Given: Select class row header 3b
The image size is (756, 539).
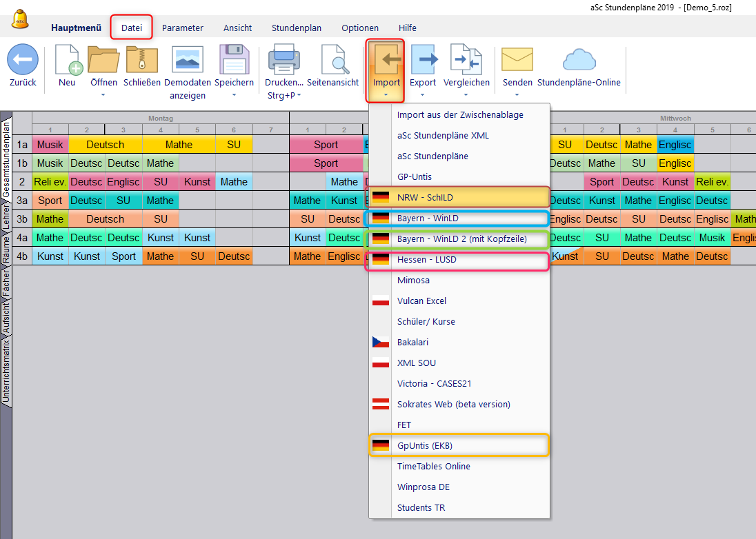Looking at the screenshot, I should click(22, 219).
